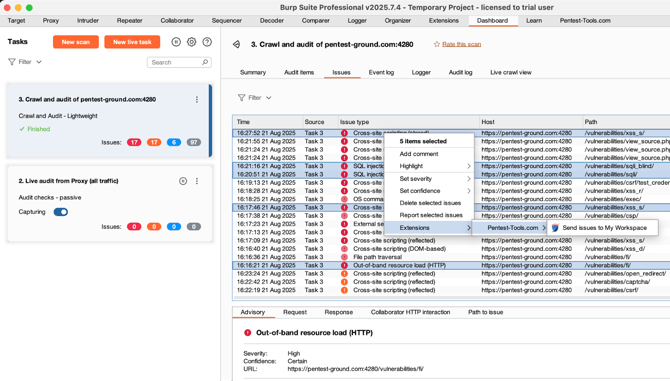Open Extensions submenu in context menu
The width and height of the screenshot is (670, 381).
(x=429, y=228)
